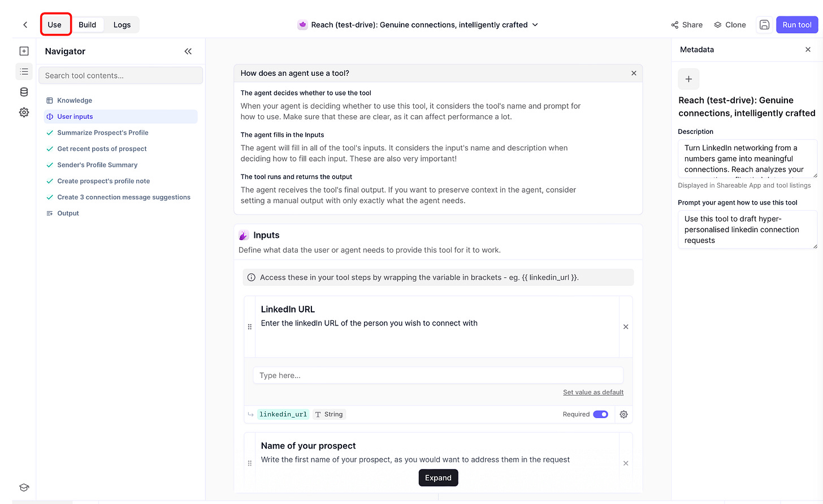
Task: Go back with the left arrow icon
Action: click(x=25, y=25)
